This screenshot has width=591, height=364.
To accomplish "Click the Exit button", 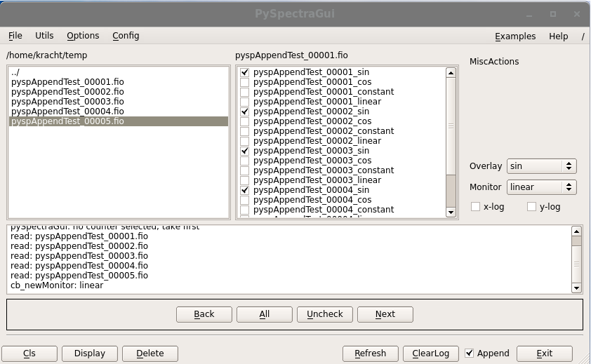I will click(x=544, y=353).
